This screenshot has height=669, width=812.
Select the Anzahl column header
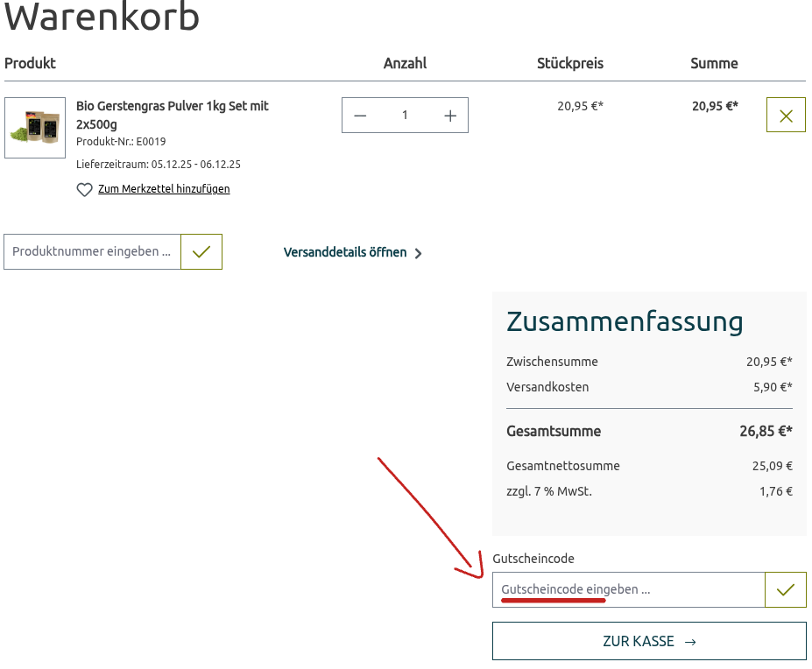[404, 63]
